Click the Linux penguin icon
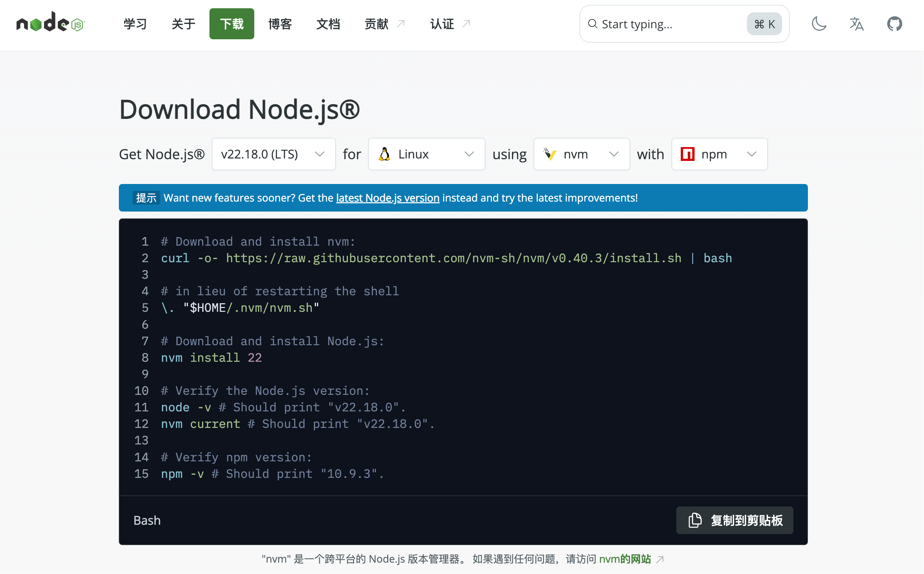This screenshot has height=574, width=924. (384, 154)
